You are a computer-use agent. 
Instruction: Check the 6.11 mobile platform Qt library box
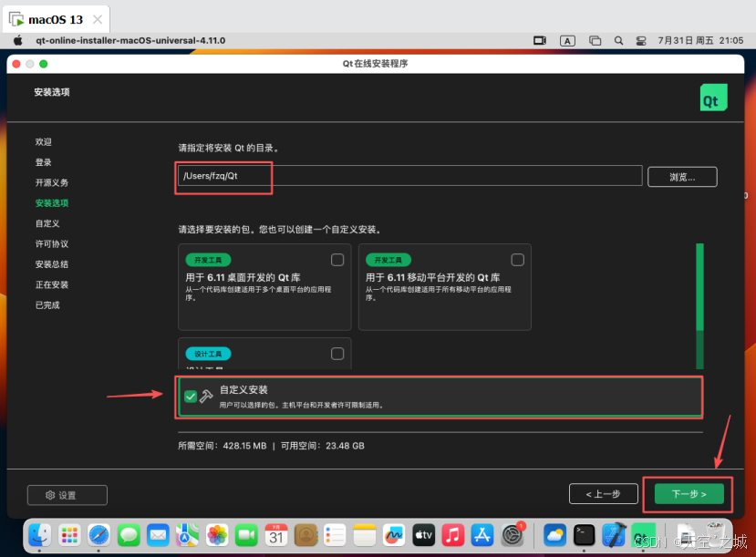coord(517,260)
